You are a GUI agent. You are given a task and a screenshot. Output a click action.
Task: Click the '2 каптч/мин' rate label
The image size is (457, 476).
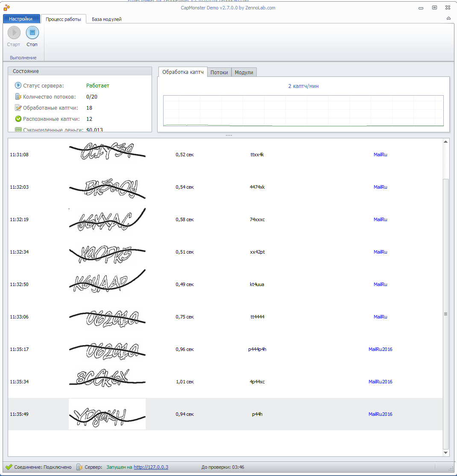[x=303, y=86]
